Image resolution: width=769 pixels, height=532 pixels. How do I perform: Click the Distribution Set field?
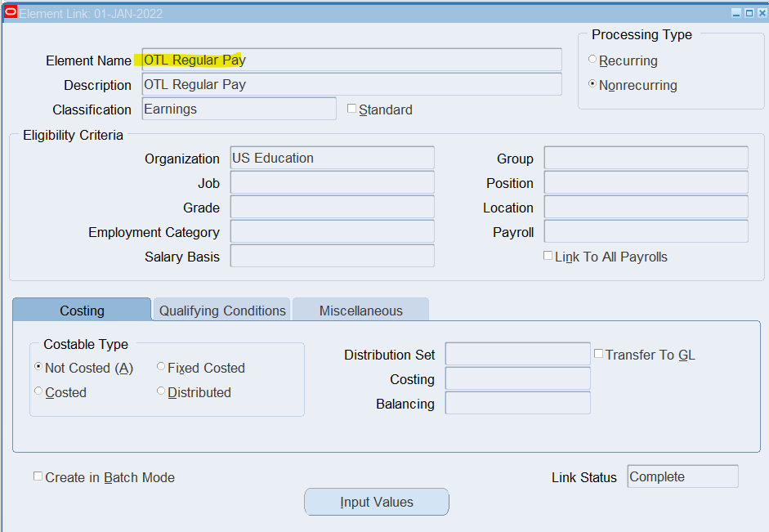tap(517, 354)
